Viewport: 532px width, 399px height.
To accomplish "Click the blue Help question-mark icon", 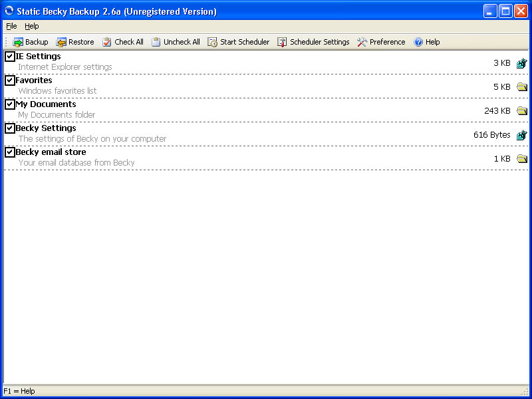I will coord(418,42).
